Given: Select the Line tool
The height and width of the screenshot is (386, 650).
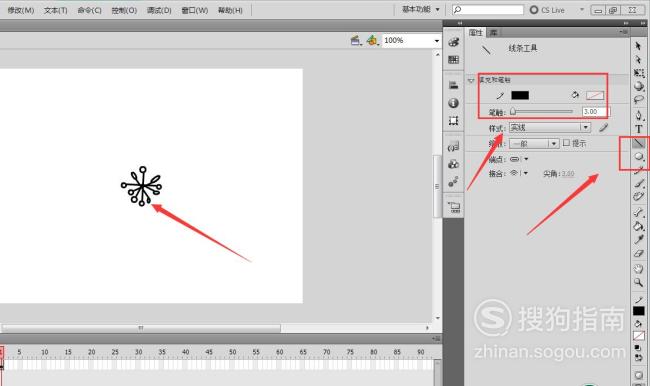Looking at the screenshot, I should 638,143.
